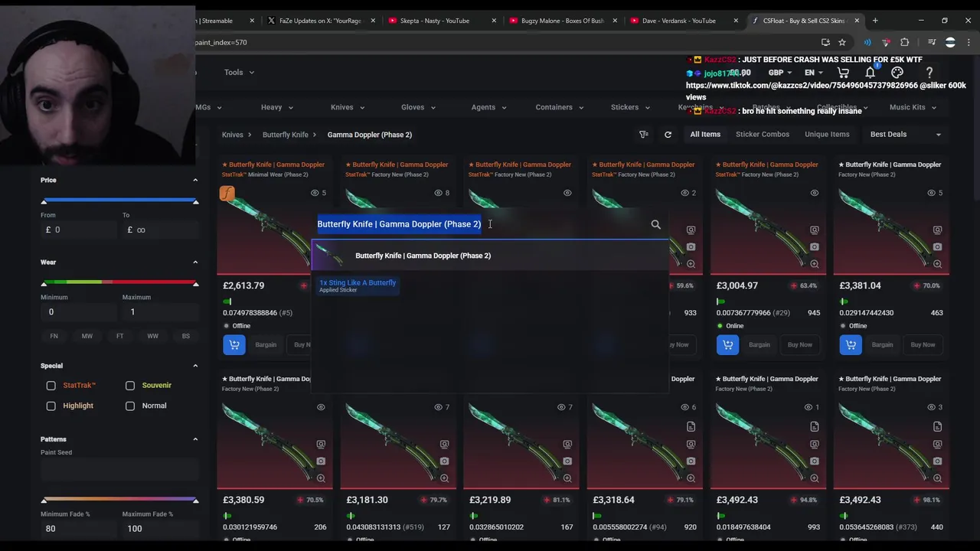Tick the StatTrak checkbox
This screenshot has height=551, width=980.
[51, 386]
